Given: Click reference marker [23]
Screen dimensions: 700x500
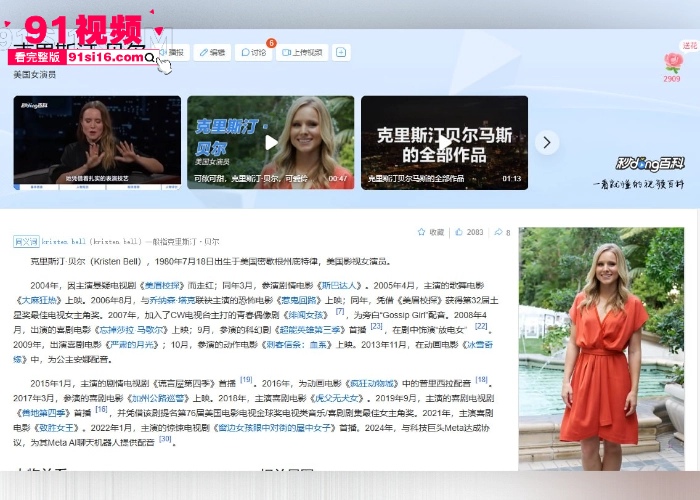Looking at the screenshot, I should click(x=376, y=326).
